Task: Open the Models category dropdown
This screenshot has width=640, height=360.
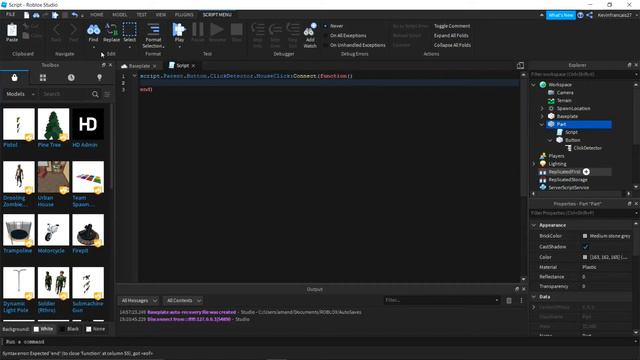Action: click(20, 94)
